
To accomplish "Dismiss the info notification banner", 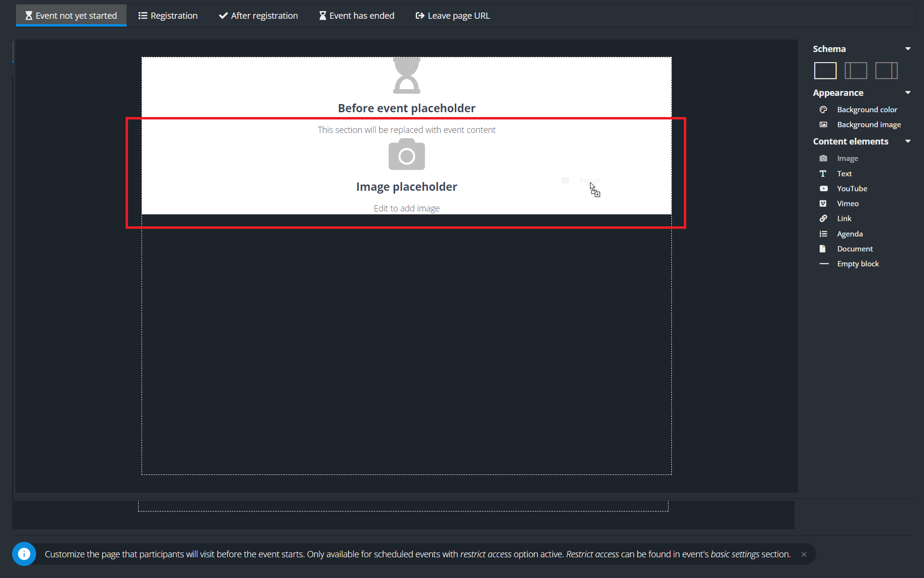I will [804, 554].
